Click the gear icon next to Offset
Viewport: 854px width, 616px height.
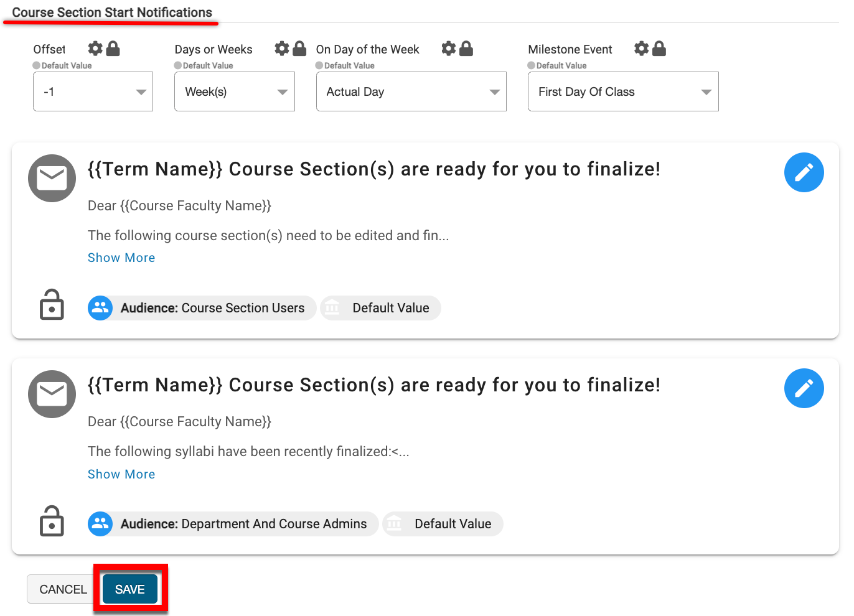[x=95, y=49]
